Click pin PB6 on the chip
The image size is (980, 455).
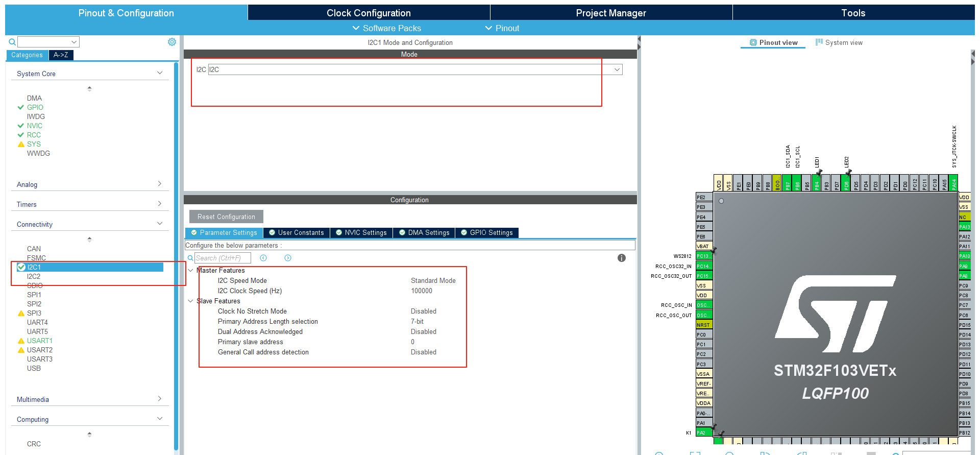point(797,183)
